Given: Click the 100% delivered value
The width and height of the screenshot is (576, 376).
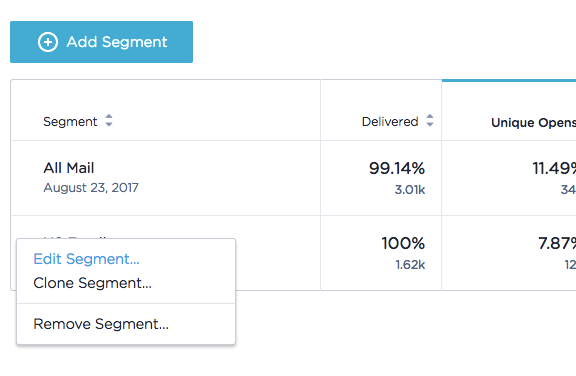Looking at the screenshot, I should pyautogui.click(x=403, y=243).
